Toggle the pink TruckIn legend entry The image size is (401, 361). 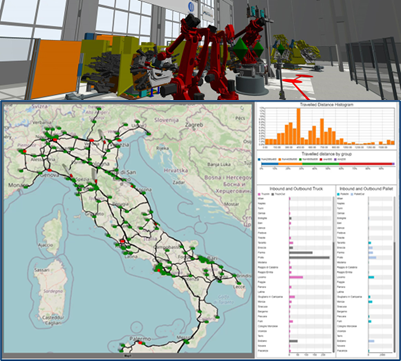click(x=264, y=194)
